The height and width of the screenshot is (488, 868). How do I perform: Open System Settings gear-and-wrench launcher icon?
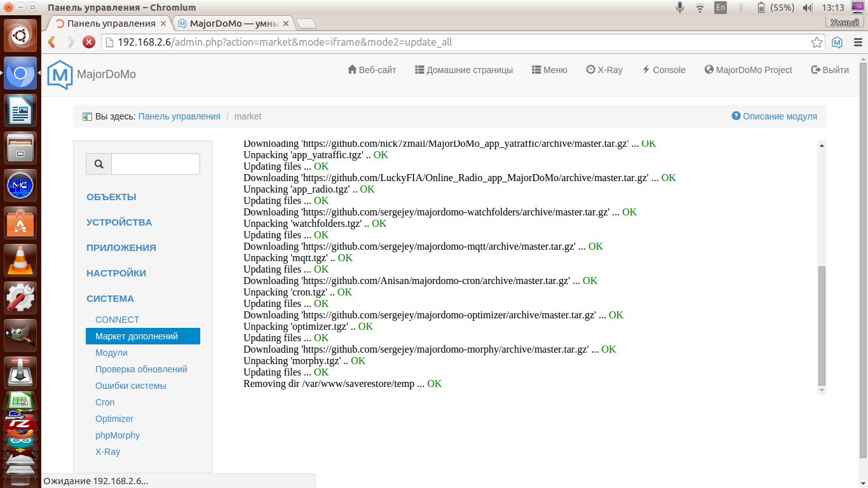(21, 299)
